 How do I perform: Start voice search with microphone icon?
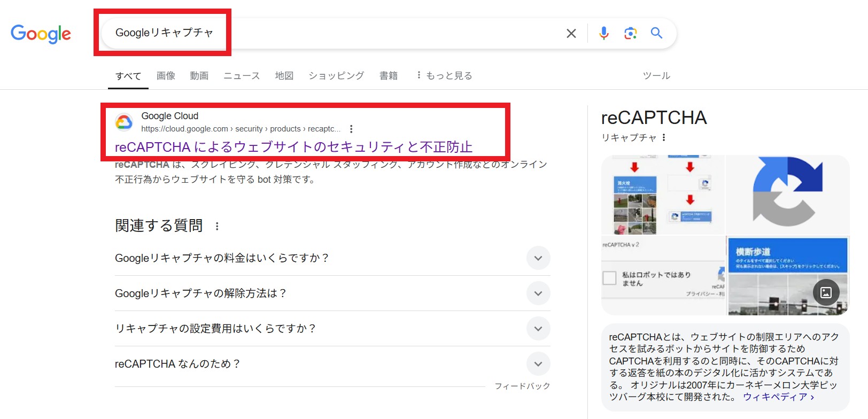click(603, 34)
